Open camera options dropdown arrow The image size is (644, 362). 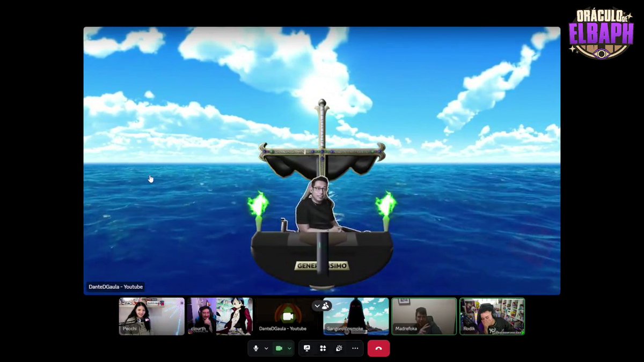tap(289, 348)
